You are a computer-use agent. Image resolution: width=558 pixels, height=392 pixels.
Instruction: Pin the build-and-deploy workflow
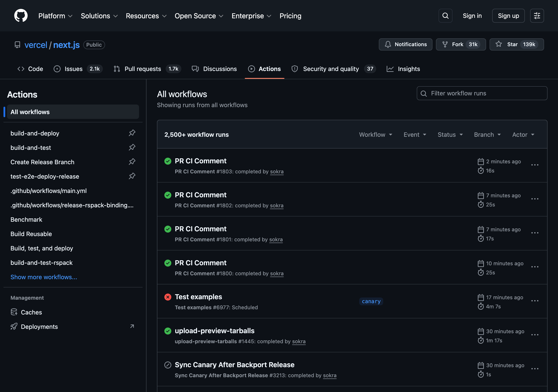click(132, 133)
